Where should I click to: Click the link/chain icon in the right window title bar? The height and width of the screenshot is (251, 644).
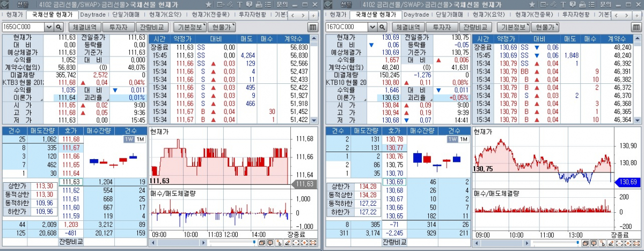click(x=553, y=4)
